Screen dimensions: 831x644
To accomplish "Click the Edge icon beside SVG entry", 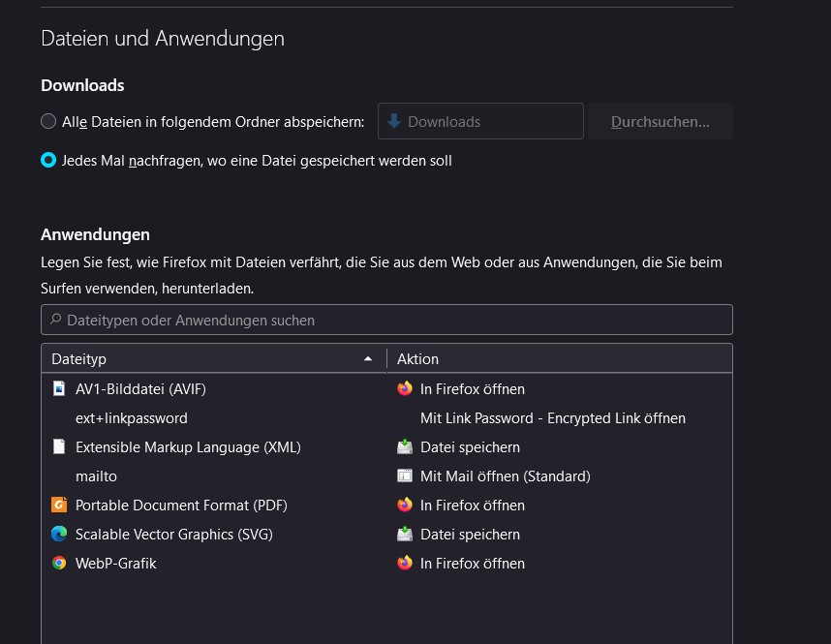I will pyautogui.click(x=59, y=535).
